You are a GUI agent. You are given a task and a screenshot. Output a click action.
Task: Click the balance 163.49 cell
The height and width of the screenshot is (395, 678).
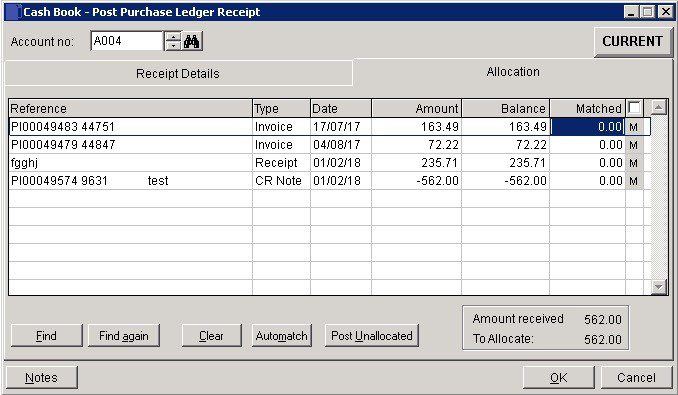[x=506, y=127]
